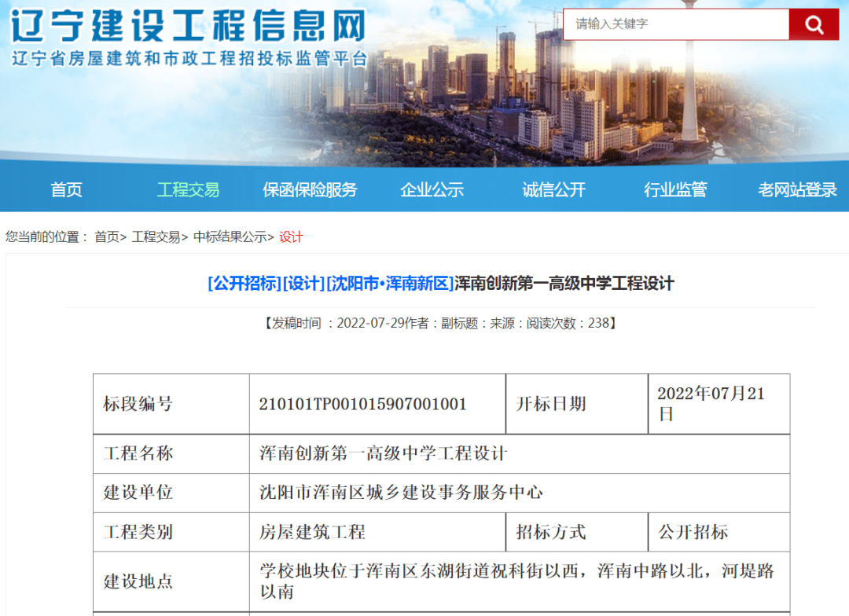Click the red search magnifier button
This screenshot has width=849, height=616.
tap(814, 24)
